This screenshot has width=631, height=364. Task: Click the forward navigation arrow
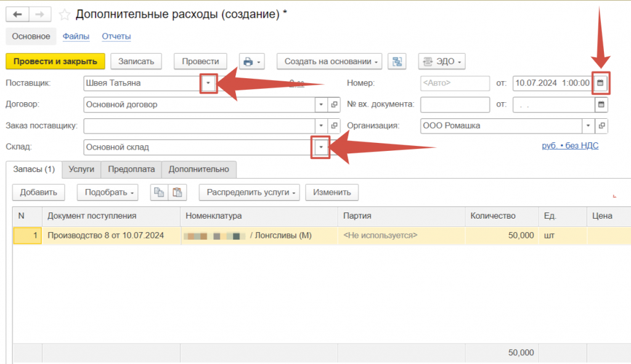click(40, 14)
